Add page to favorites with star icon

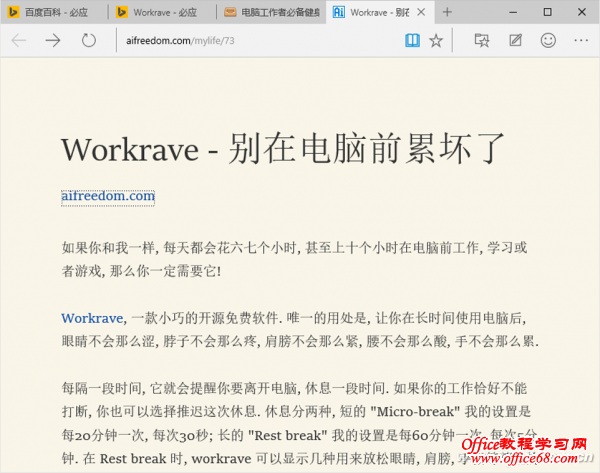pyautogui.click(x=436, y=41)
